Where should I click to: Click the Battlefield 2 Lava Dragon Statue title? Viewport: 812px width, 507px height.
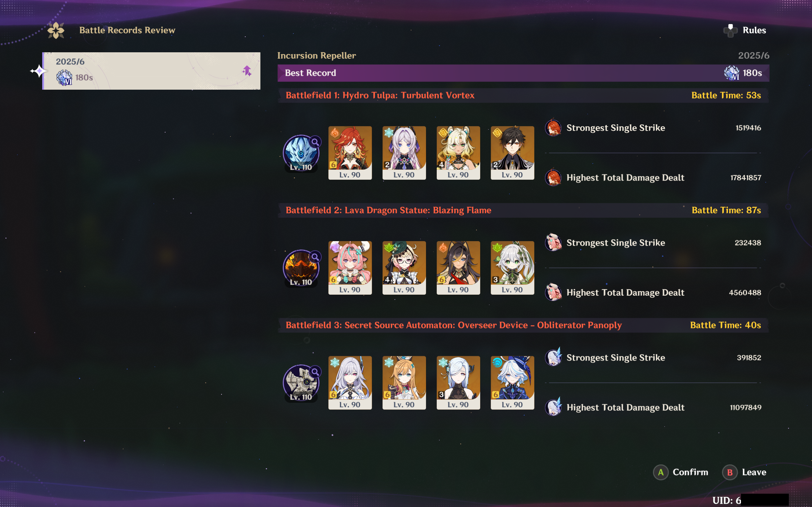pos(388,210)
